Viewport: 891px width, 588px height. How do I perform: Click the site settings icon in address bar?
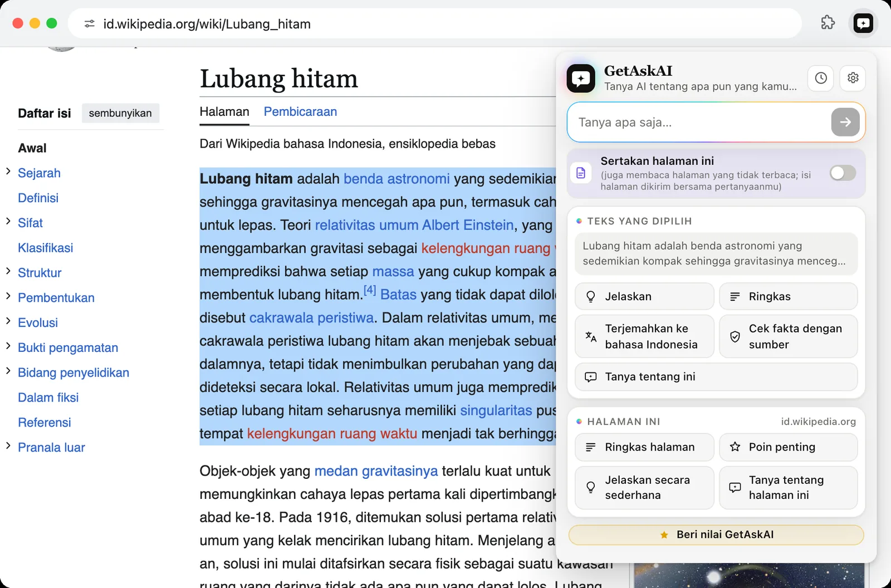90,24
